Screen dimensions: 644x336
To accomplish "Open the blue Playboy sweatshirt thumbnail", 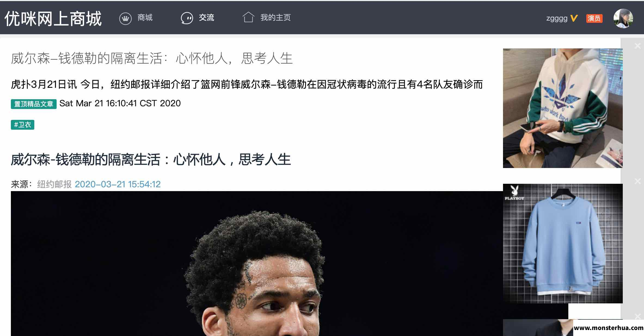I will coord(563,244).
